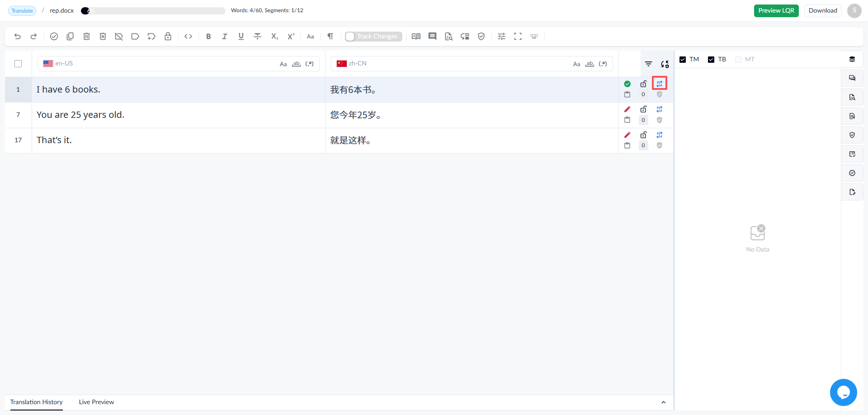The height and width of the screenshot is (415, 868).
Task: Click target text 您今年25岁。
Action: [x=355, y=115]
